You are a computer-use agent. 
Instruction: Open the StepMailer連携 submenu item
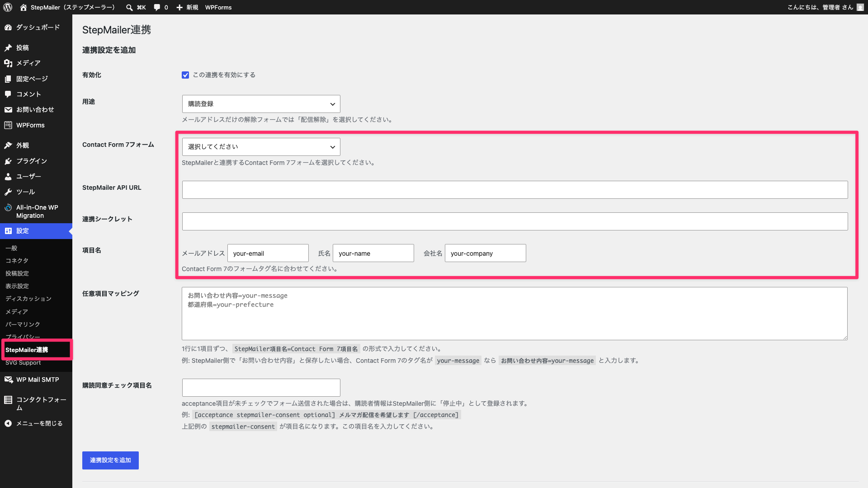point(27,350)
